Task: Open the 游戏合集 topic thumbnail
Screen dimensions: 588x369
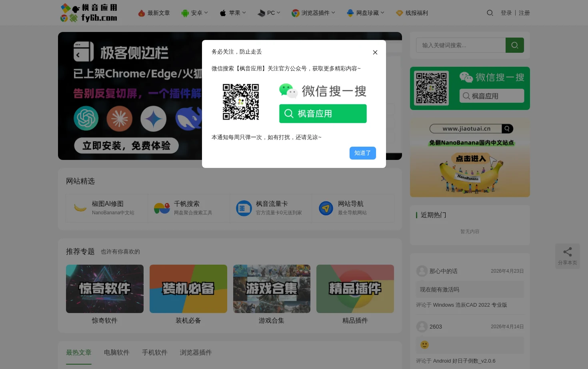Action: click(x=272, y=289)
